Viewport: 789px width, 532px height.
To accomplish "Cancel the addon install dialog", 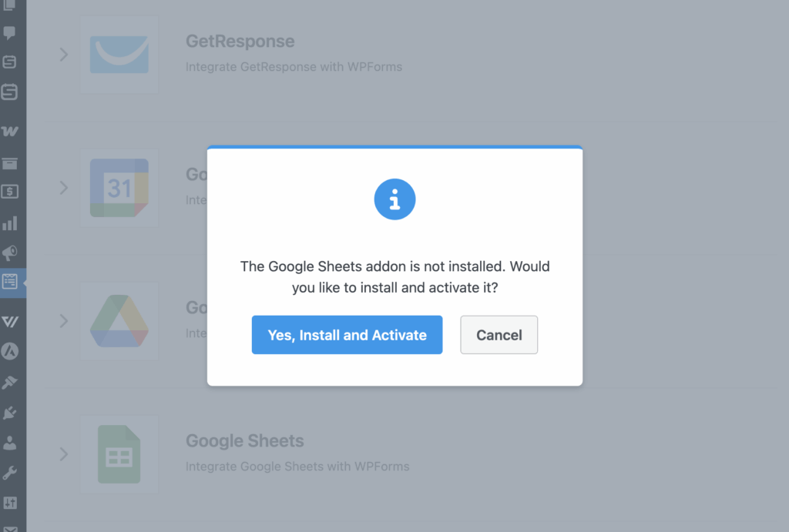I will click(499, 335).
